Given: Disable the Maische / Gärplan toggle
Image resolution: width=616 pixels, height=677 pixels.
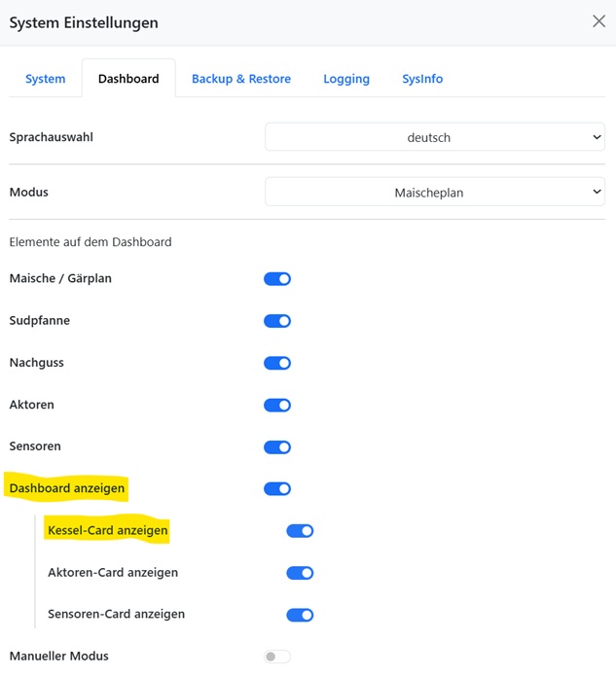Looking at the screenshot, I should [x=277, y=279].
